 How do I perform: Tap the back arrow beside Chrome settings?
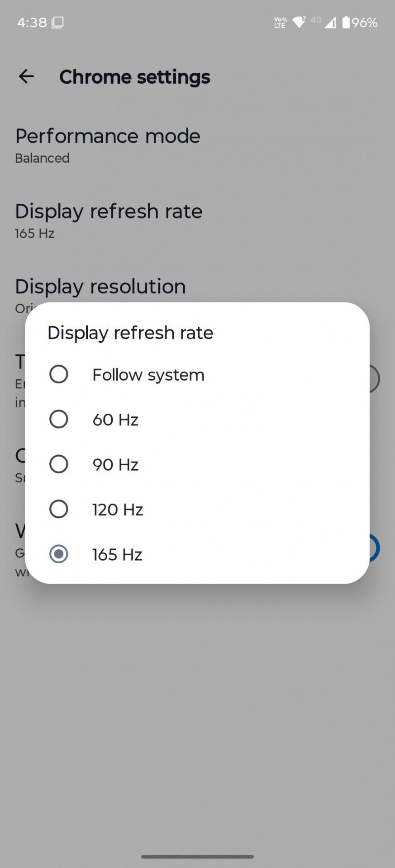coord(26,76)
